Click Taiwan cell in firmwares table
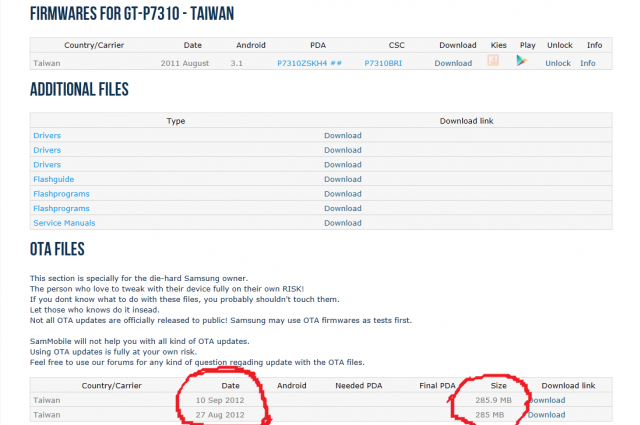The image size is (640, 425). [47, 63]
